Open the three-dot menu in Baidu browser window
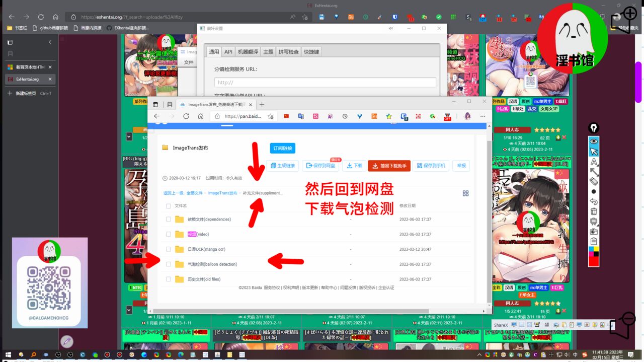Image resolution: width=644 pixels, height=362 pixels. [x=482, y=116]
